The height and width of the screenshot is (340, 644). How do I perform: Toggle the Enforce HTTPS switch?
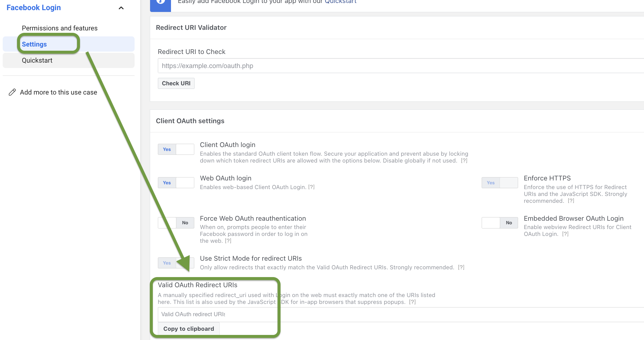click(500, 183)
